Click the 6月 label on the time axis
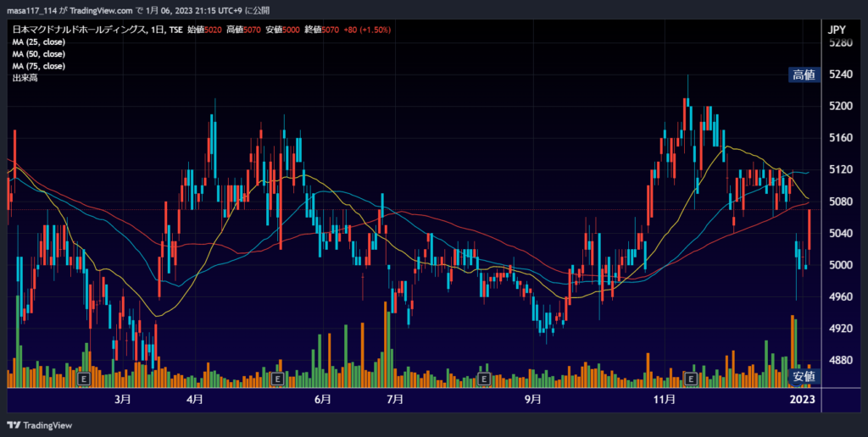Screen dimensions: 868x437 point(323,399)
